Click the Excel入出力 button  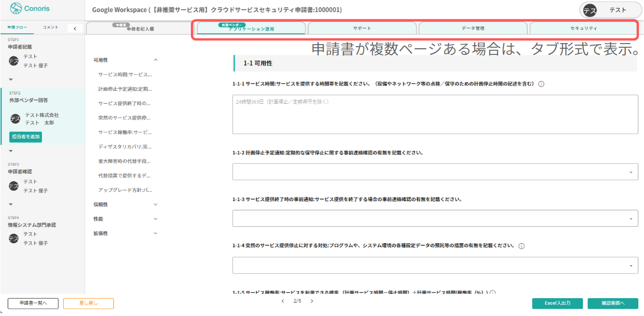coord(557,303)
